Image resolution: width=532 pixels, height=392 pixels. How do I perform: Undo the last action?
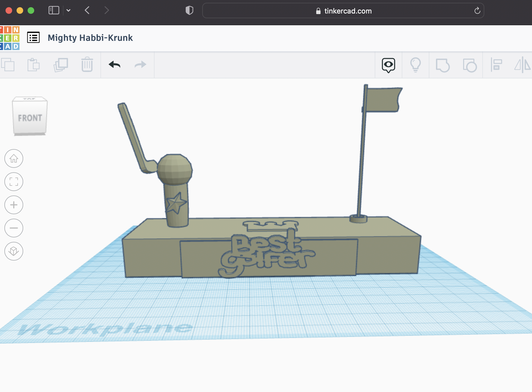[x=115, y=65]
